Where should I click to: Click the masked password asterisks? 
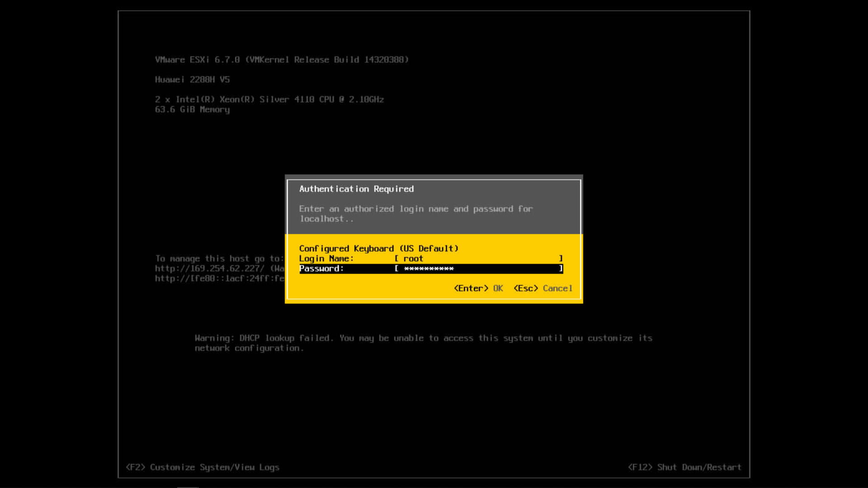click(429, 268)
